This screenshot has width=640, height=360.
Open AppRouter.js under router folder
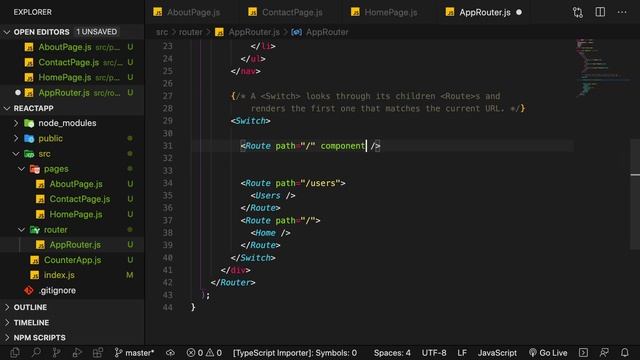click(72, 244)
